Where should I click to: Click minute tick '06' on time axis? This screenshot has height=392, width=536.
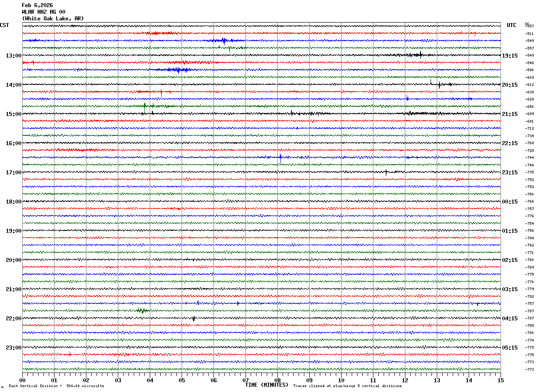click(214, 380)
